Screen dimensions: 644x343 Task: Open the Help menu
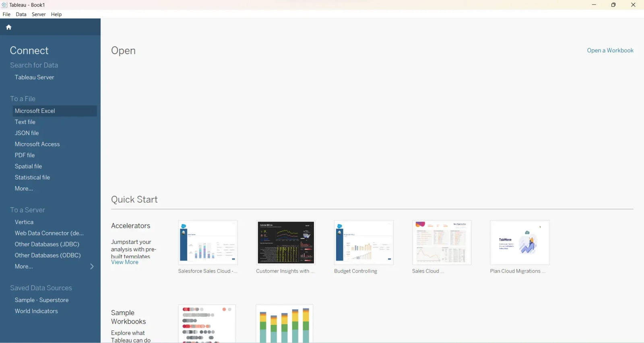(56, 14)
